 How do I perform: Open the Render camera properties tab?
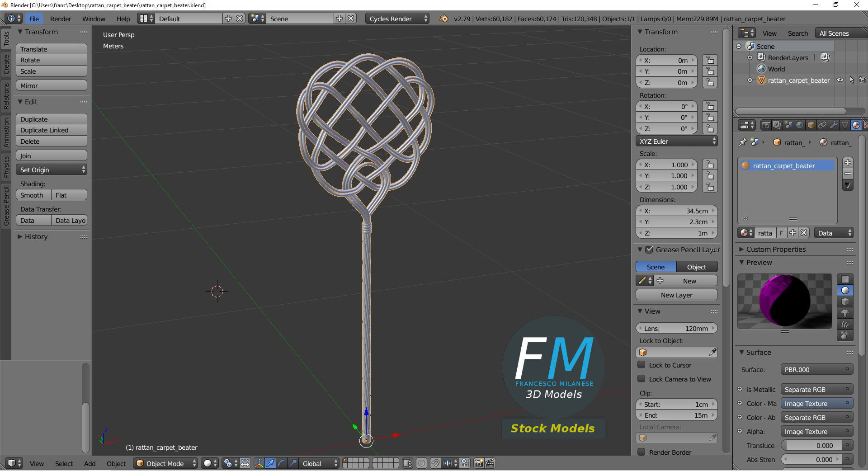pos(766,125)
